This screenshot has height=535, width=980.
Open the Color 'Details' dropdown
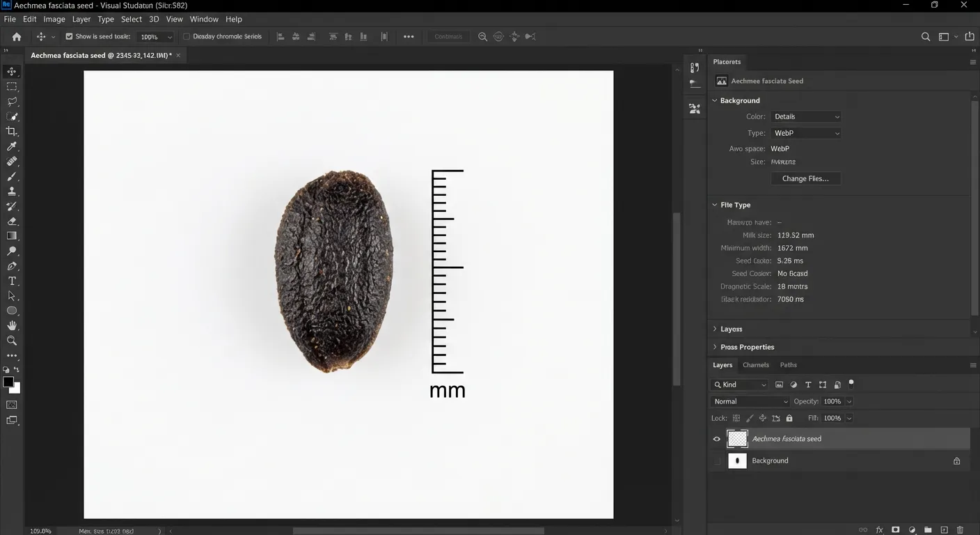point(806,116)
